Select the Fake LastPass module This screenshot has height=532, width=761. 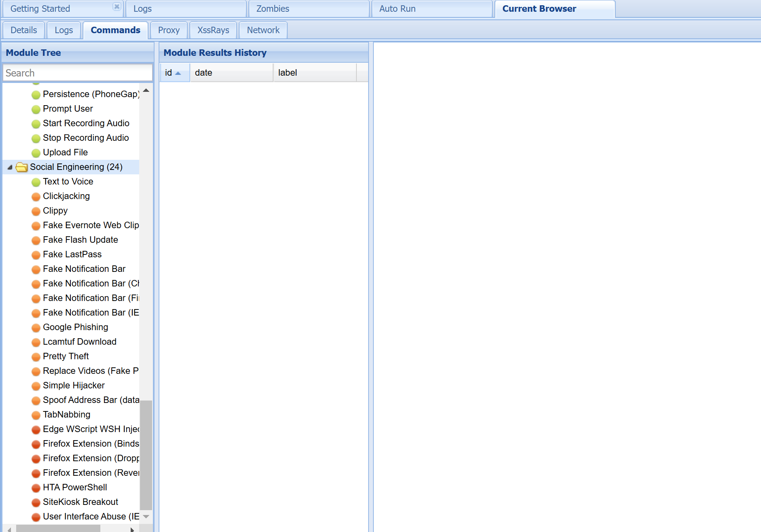[x=72, y=254]
